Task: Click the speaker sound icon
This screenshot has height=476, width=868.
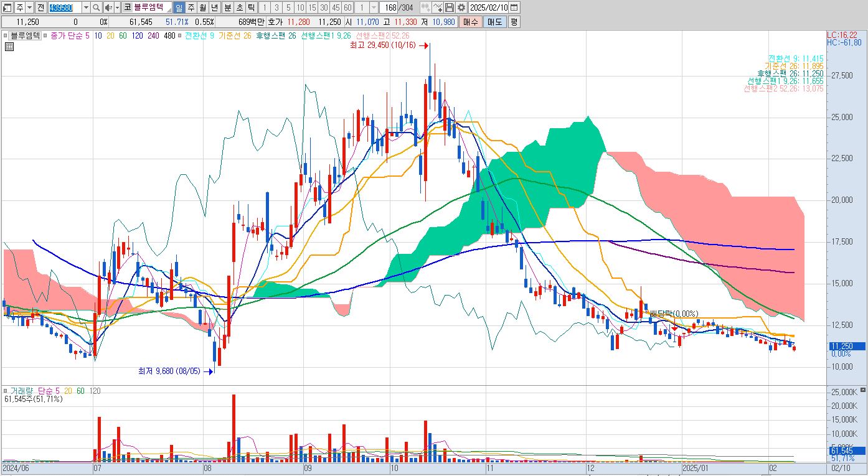Action: pos(108,7)
